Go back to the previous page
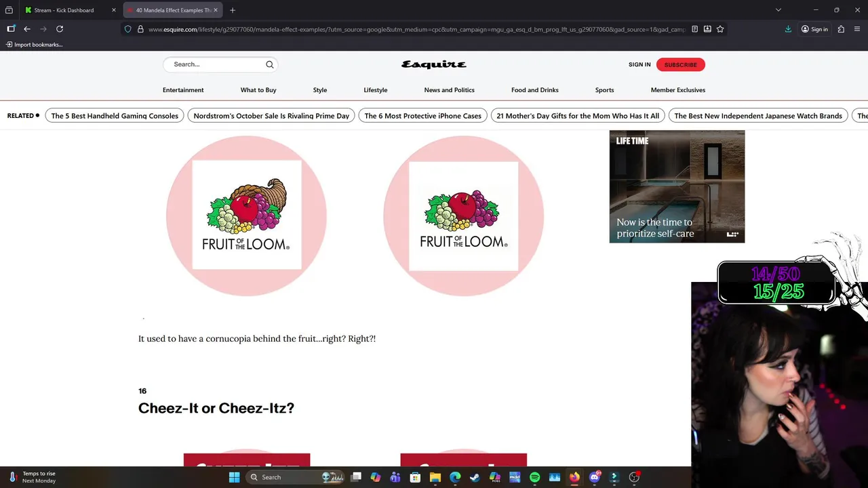The width and height of the screenshot is (868, 488). (x=27, y=29)
